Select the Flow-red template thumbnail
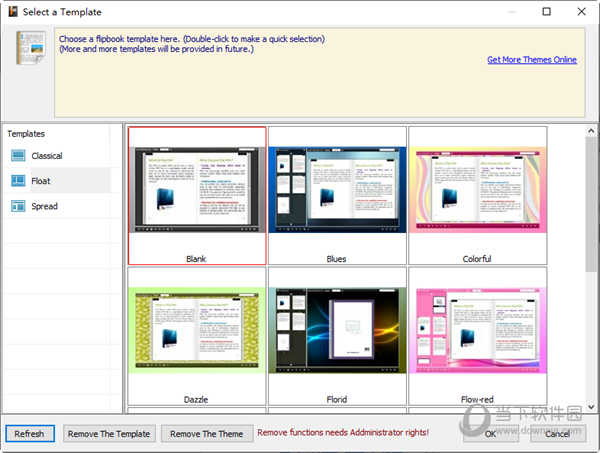 (478, 331)
